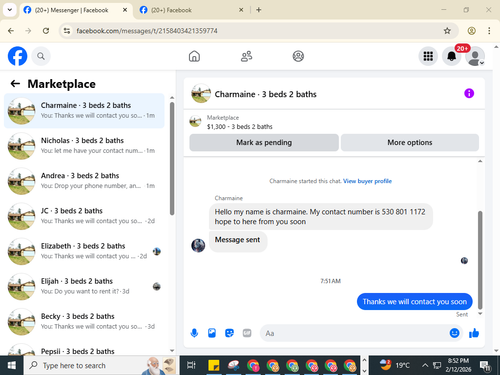Open the nine-dot Menu grid icon
Screen dimensions: 500x375
[x=428, y=56]
